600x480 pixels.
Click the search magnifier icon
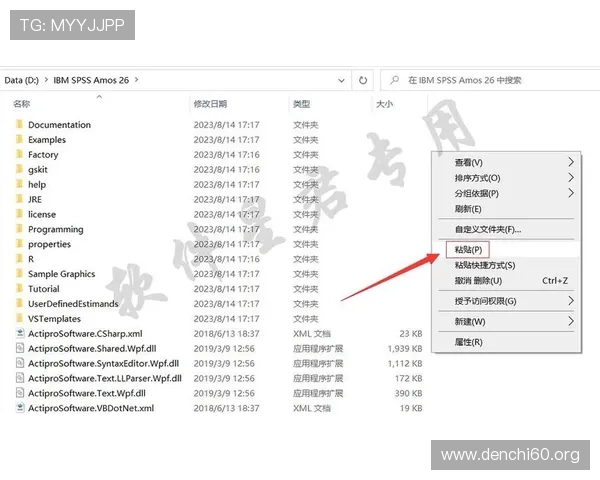[x=395, y=80]
